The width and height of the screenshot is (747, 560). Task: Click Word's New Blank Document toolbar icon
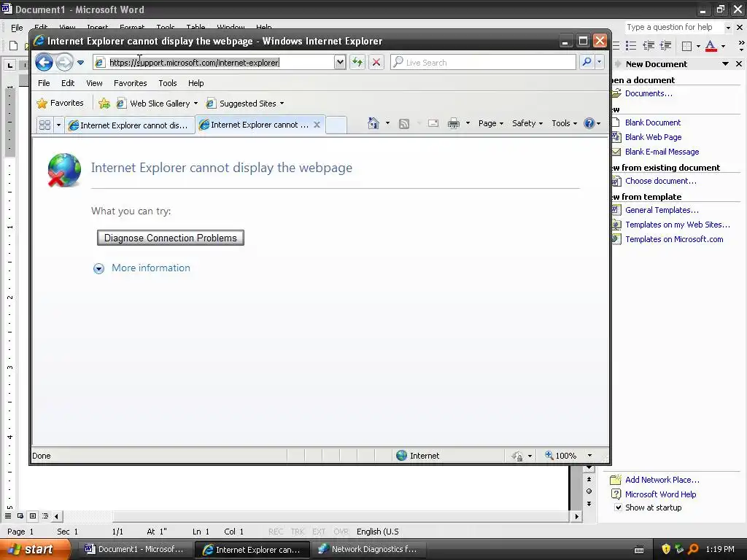[x=13, y=46]
